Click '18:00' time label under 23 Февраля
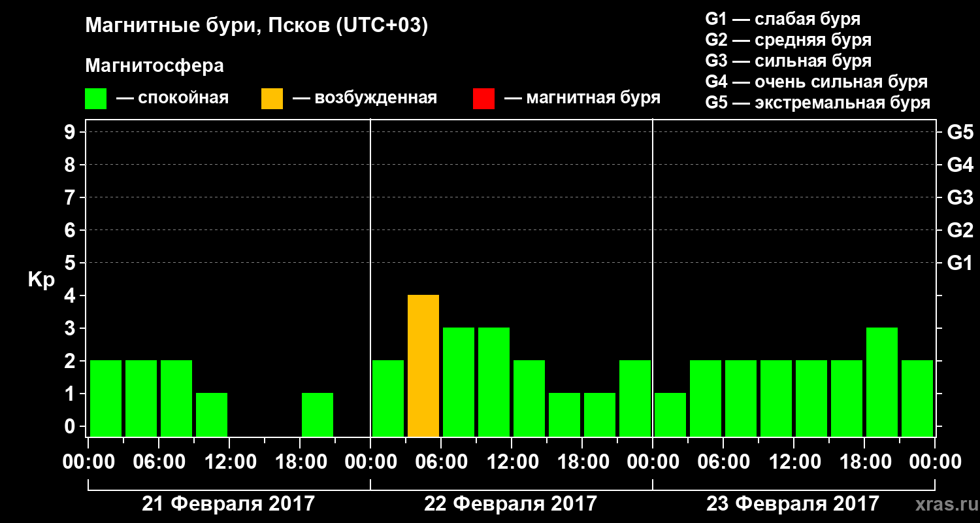Screen dimensions: 980x523 [x=864, y=462]
